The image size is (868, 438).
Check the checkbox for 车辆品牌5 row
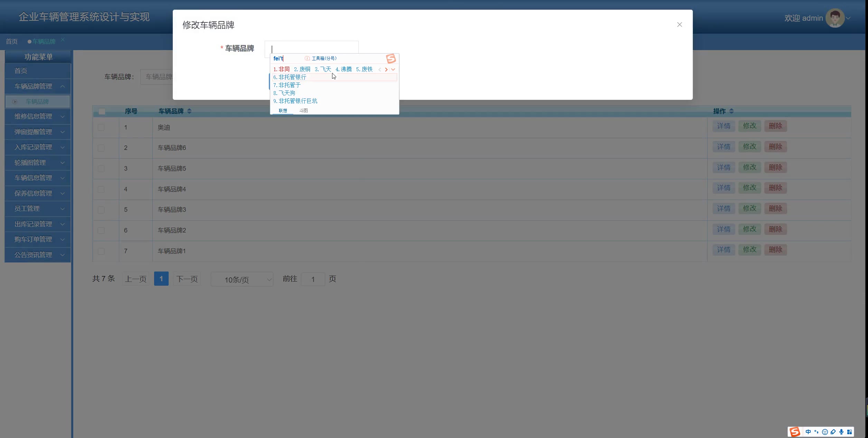(101, 169)
